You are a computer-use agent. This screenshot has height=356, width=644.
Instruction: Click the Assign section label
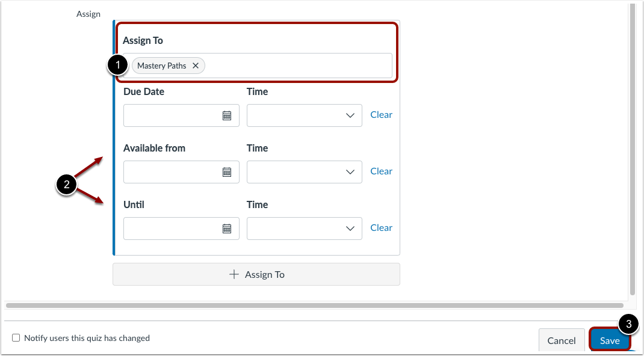pos(88,13)
